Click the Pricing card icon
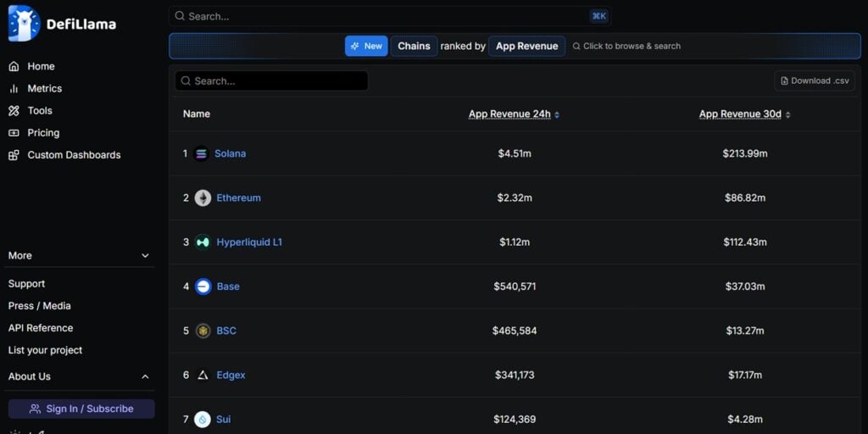868x434 pixels. tap(14, 133)
